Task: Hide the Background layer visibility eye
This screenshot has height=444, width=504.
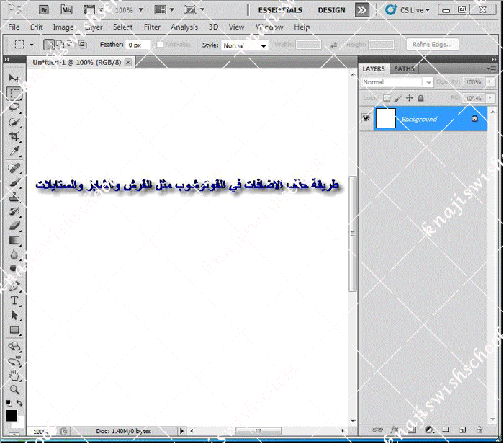Action: click(x=366, y=118)
